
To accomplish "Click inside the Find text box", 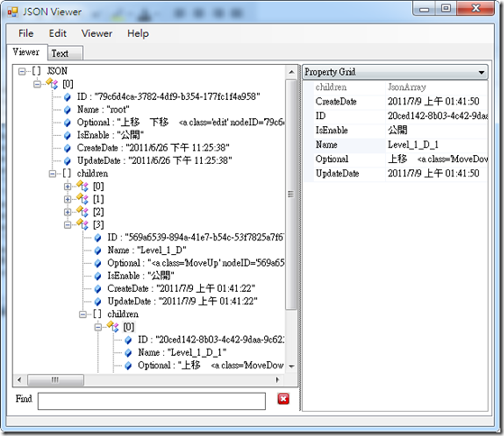I will click(x=151, y=401).
